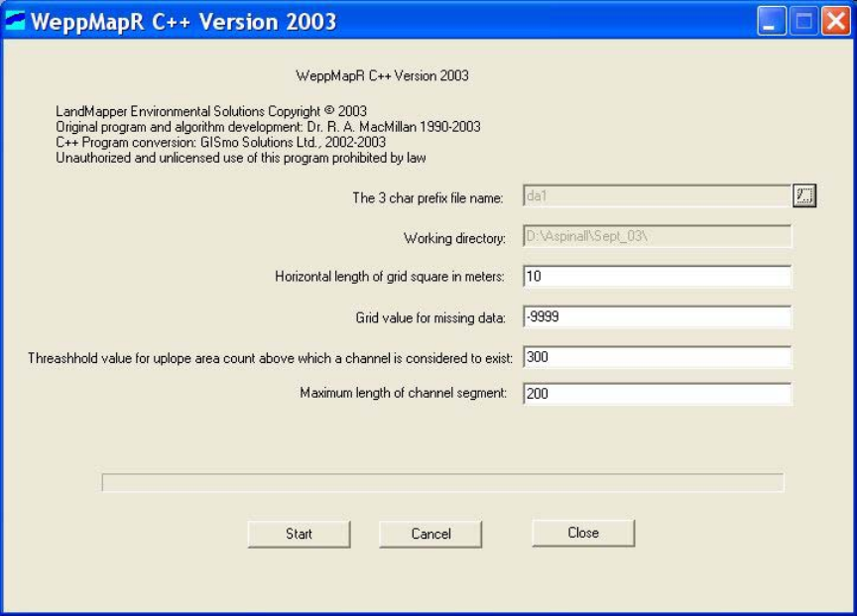Click the empty progress bar

point(442,483)
